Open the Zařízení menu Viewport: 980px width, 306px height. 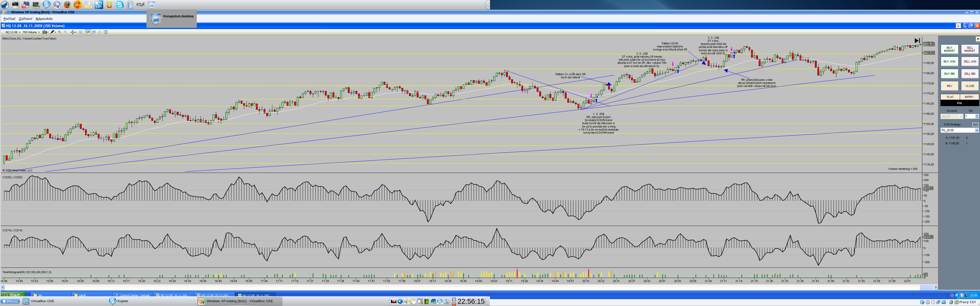click(x=26, y=19)
